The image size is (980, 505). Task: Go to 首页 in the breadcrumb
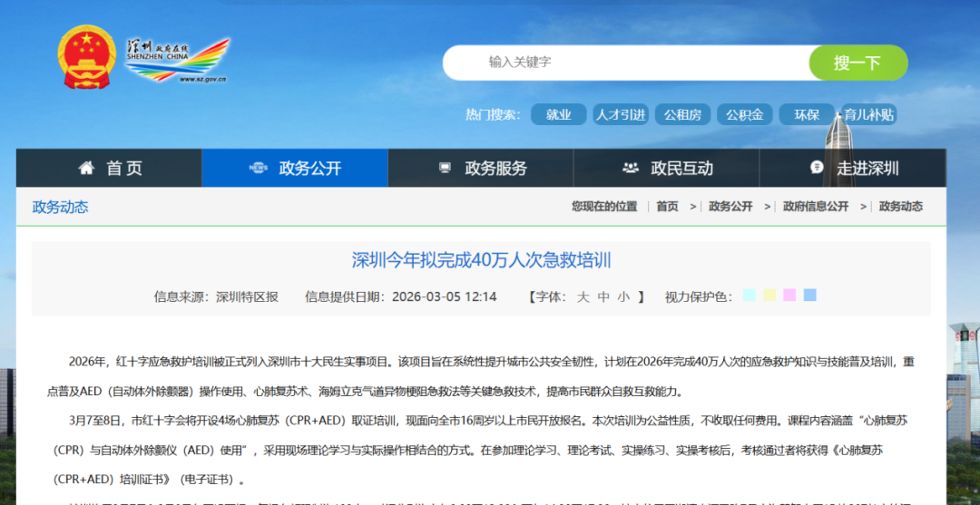tap(667, 207)
